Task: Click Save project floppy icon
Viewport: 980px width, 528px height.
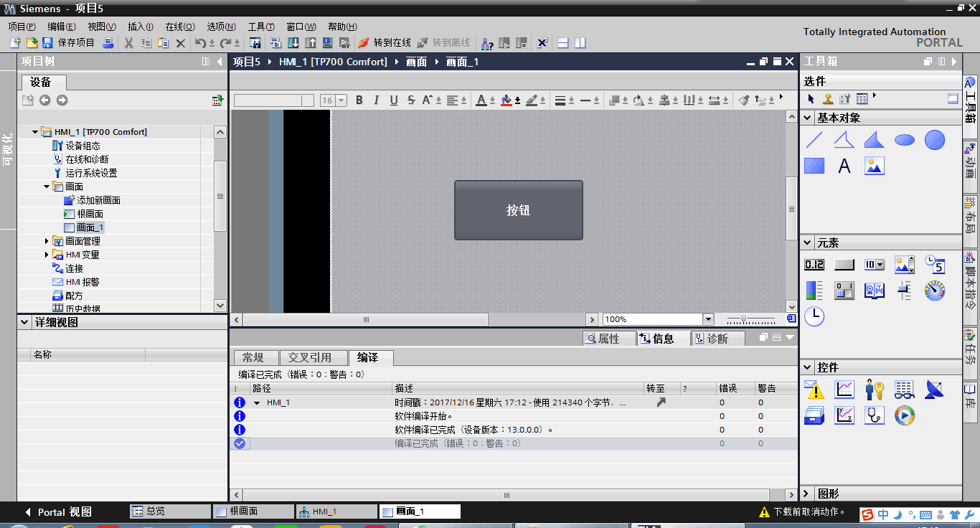Action: pyautogui.click(x=47, y=43)
